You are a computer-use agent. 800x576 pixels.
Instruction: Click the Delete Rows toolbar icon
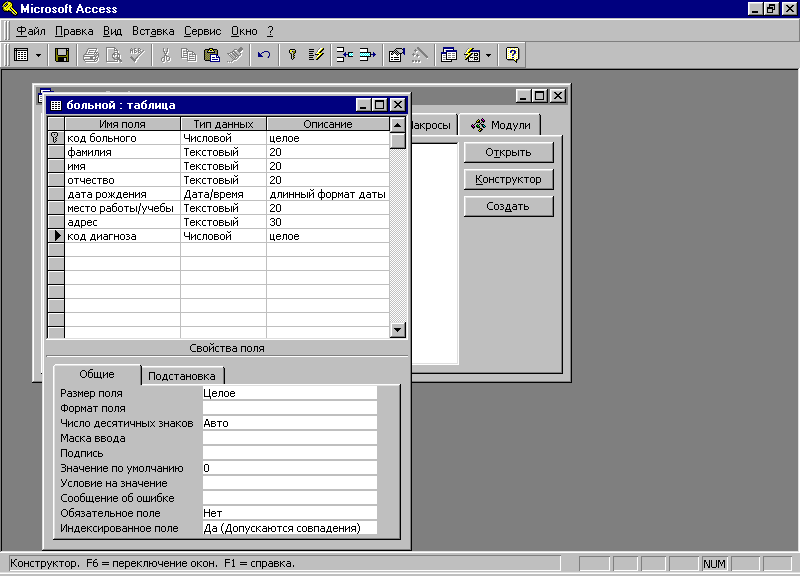(367, 55)
